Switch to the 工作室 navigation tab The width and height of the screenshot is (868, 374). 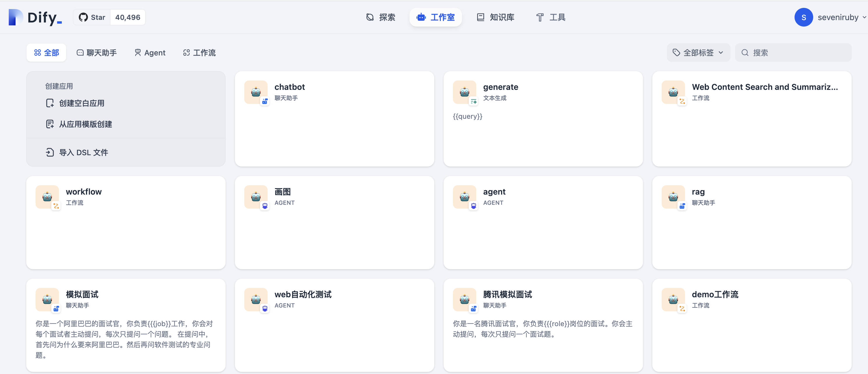click(x=436, y=17)
